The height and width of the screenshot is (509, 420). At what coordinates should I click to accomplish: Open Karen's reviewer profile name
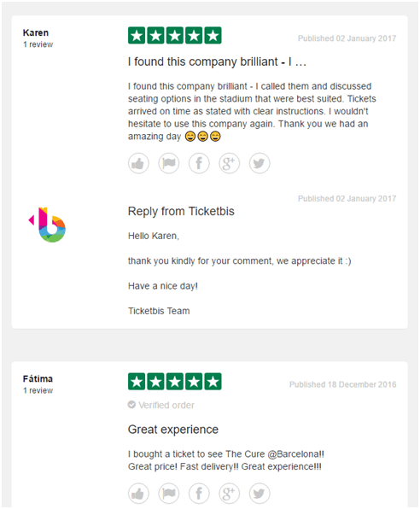pyautogui.click(x=36, y=32)
